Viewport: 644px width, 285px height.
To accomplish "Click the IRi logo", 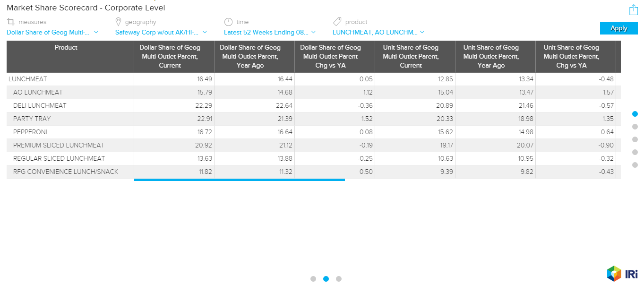I will click(x=622, y=274).
